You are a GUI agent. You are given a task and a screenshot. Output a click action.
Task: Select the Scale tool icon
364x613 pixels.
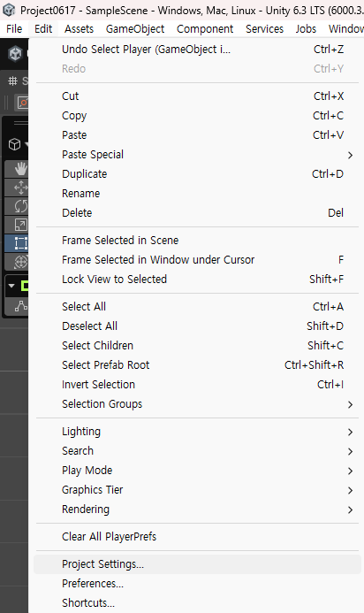click(x=20, y=225)
